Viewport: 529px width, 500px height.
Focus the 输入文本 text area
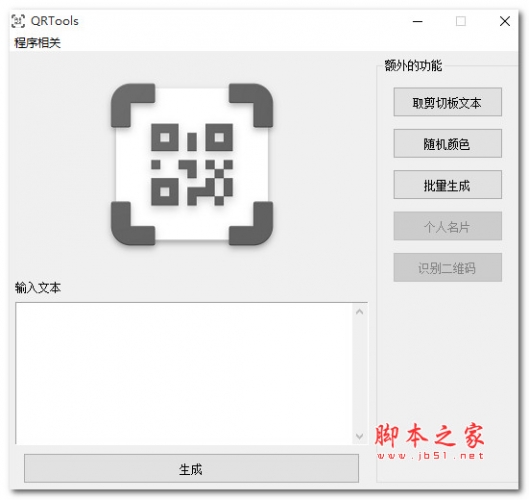(x=184, y=373)
